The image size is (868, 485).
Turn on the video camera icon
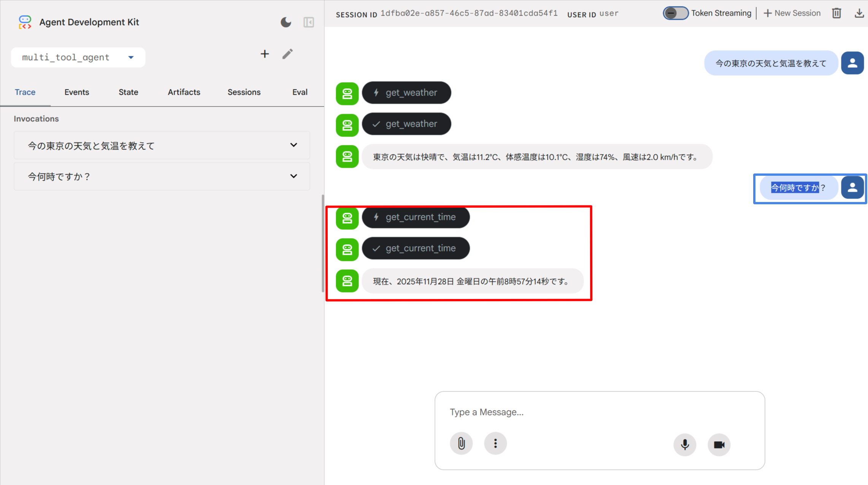719,444
